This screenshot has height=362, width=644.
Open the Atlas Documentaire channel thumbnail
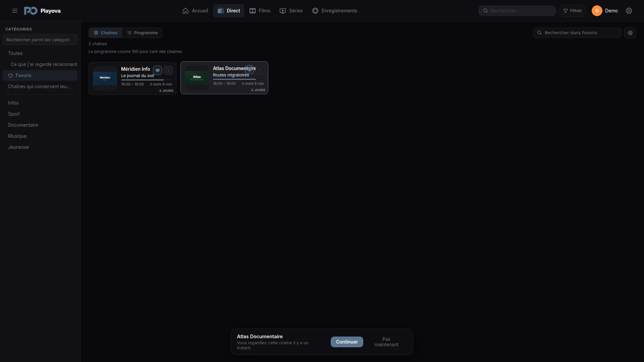(x=197, y=78)
